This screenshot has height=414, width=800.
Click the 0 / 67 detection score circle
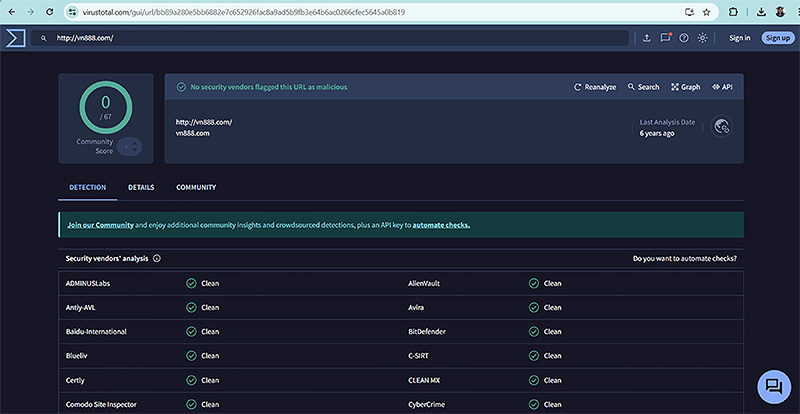106,107
